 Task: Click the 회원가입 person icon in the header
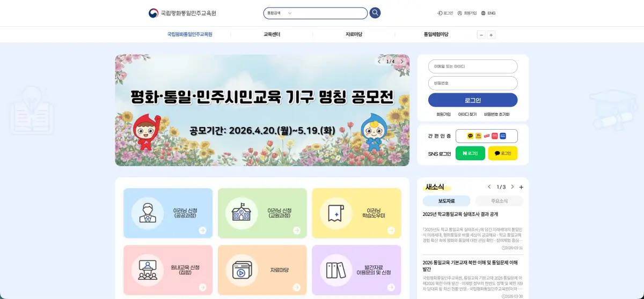click(459, 13)
